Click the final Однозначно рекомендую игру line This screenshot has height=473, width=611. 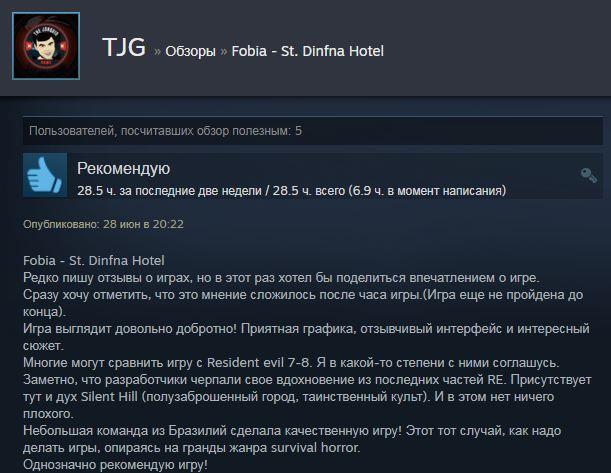pyautogui.click(x=115, y=464)
